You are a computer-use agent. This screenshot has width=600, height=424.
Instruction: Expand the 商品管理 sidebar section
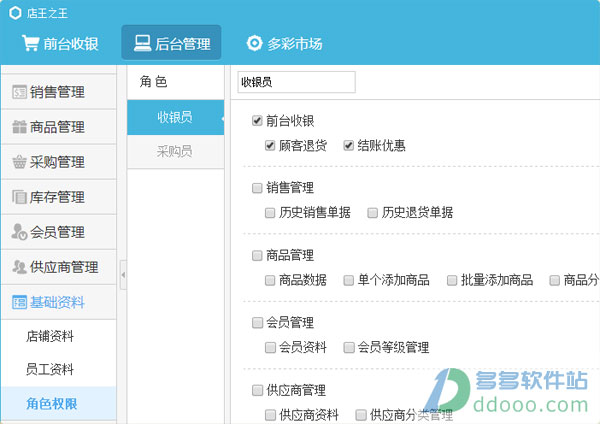(59, 127)
